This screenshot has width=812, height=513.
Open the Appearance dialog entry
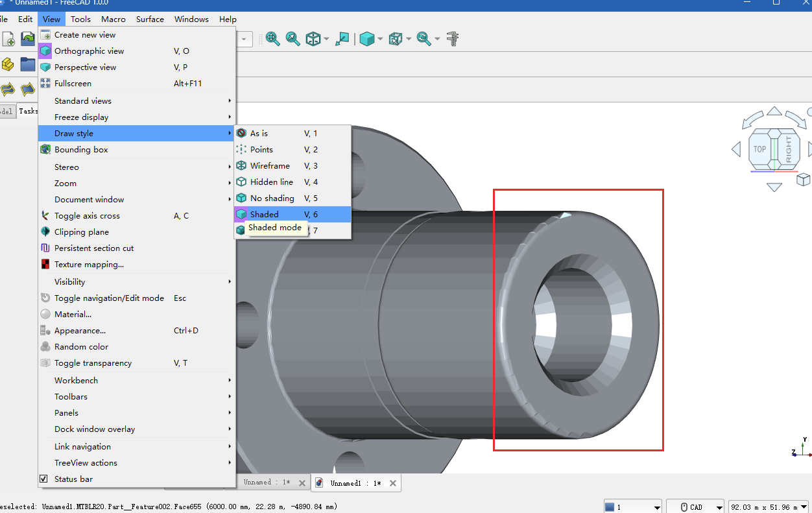tap(80, 331)
